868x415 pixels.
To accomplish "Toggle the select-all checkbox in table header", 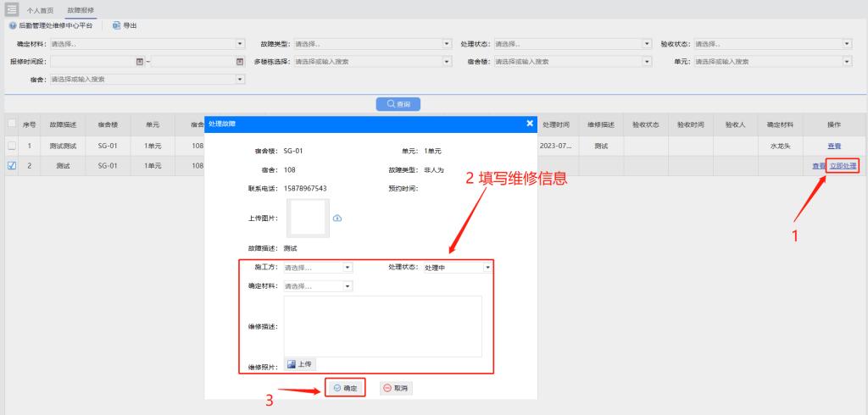I will tap(12, 125).
